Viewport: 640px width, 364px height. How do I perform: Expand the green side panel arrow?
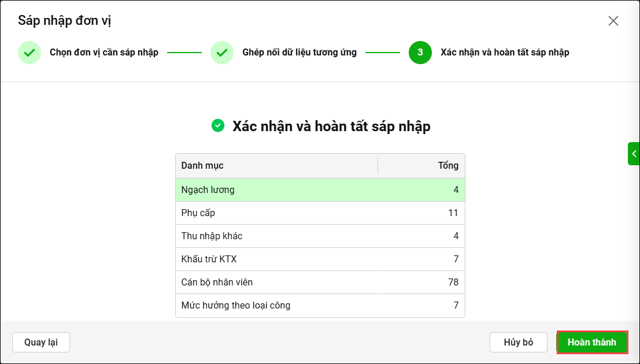[x=634, y=154]
